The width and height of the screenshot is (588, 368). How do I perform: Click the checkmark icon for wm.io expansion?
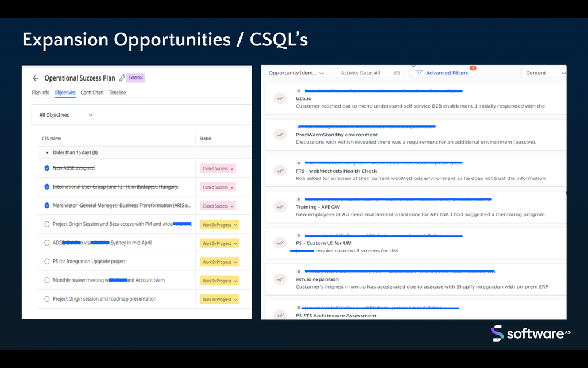pyautogui.click(x=280, y=279)
